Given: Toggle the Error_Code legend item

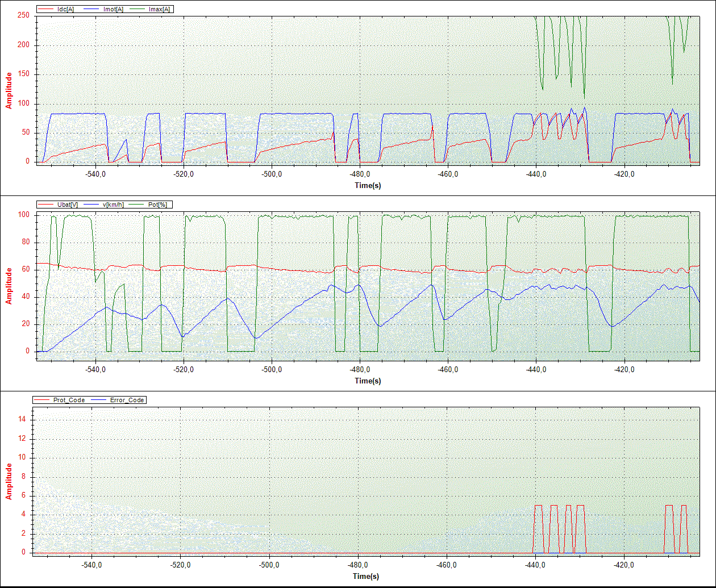Looking at the screenshot, I should pos(126,400).
